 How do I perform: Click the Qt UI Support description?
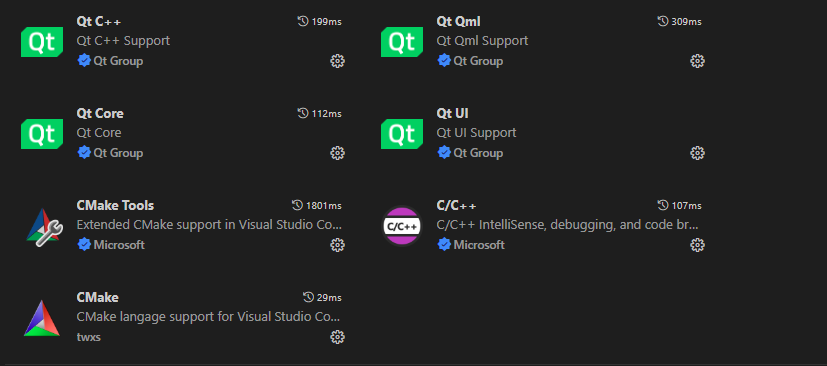click(x=476, y=133)
